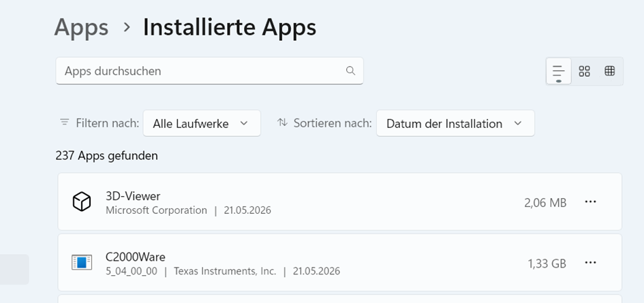Click the breadcrumb chevron separator
644x303 pixels.
(127, 27)
